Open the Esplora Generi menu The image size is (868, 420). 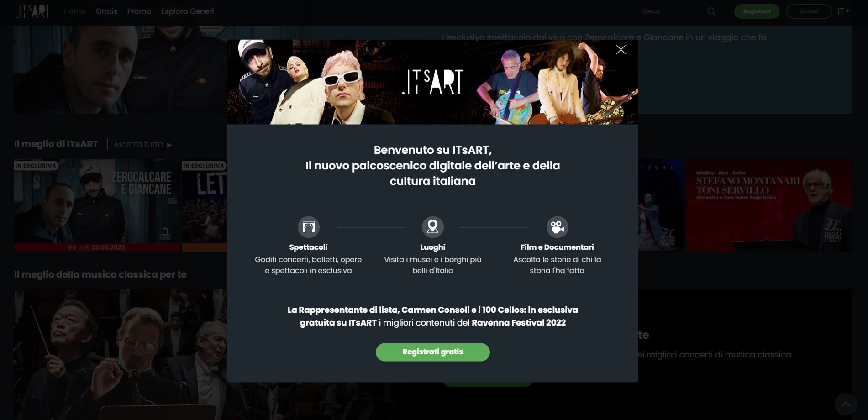tap(187, 11)
